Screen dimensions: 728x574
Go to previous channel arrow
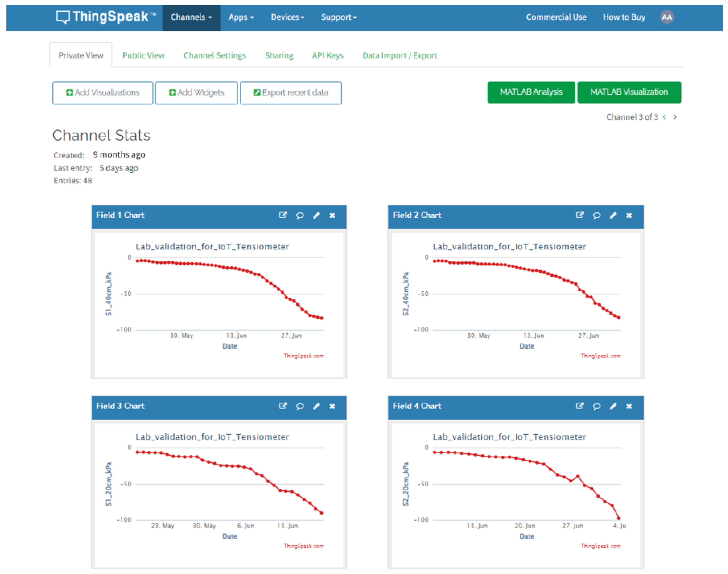(x=664, y=117)
